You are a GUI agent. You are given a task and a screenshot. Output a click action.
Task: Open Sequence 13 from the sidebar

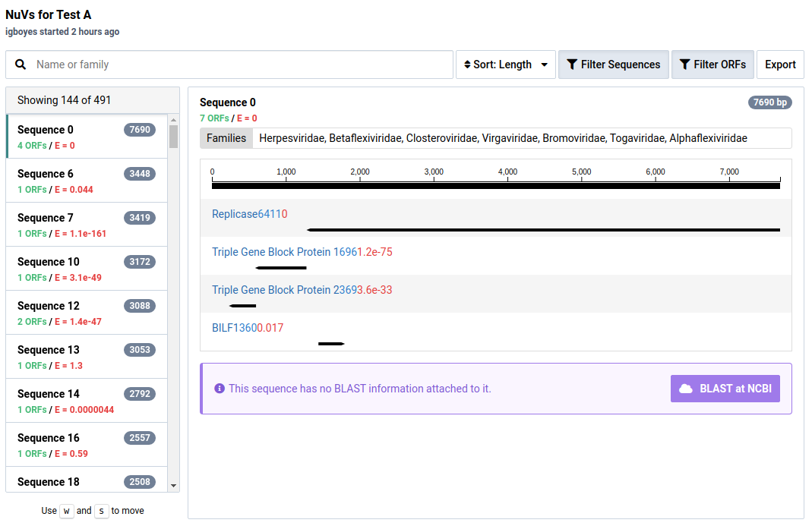coord(86,357)
